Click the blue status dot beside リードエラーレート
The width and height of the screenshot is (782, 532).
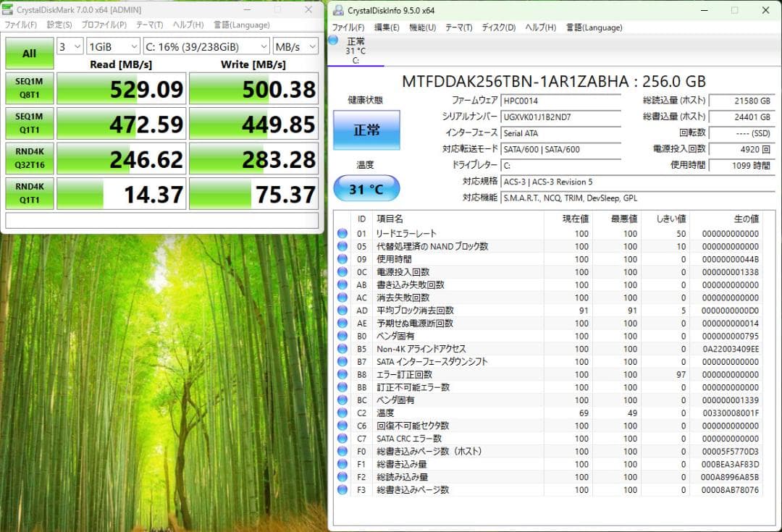point(341,233)
